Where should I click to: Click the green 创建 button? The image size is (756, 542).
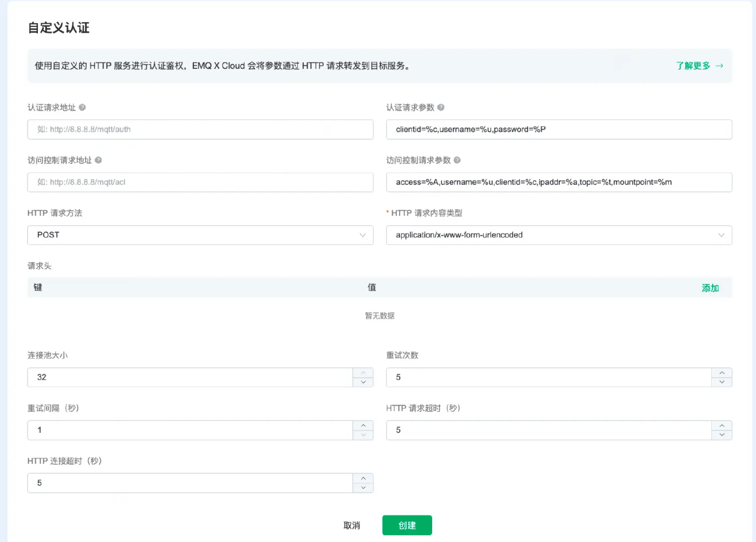[x=407, y=525]
